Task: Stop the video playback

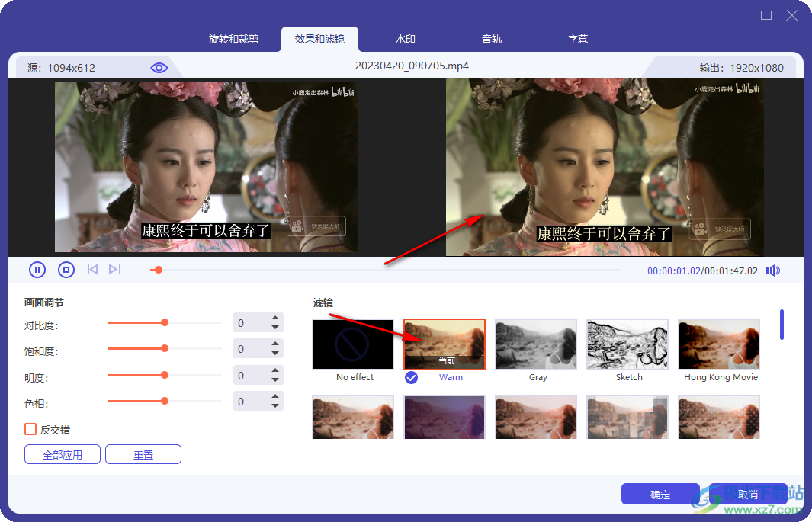Action: pos(66,270)
